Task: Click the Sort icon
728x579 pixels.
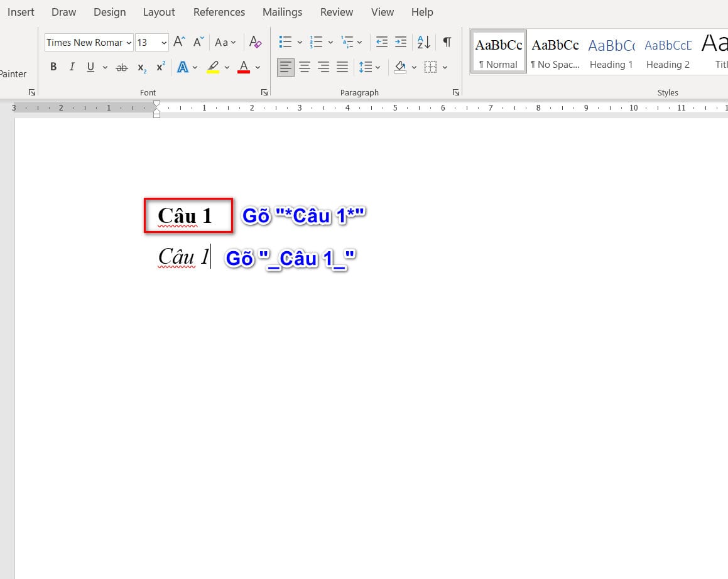Action: pyautogui.click(x=424, y=42)
